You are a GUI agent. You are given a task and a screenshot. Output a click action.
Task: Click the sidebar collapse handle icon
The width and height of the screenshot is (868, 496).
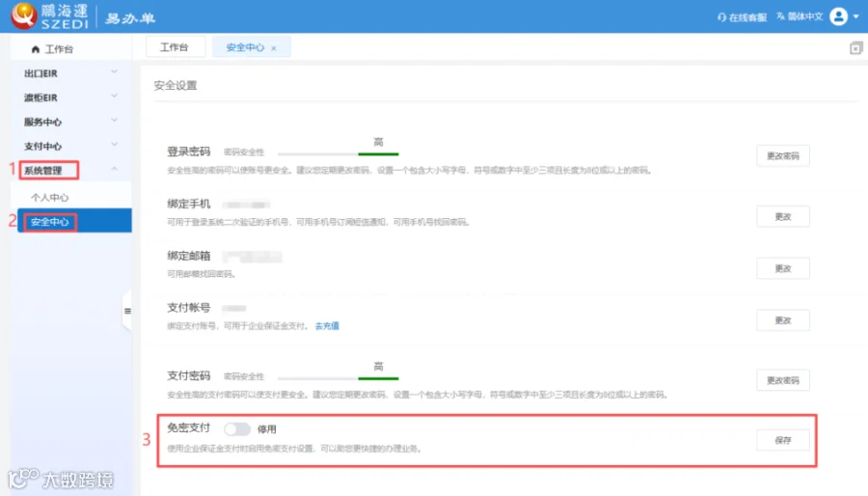point(128,311)
